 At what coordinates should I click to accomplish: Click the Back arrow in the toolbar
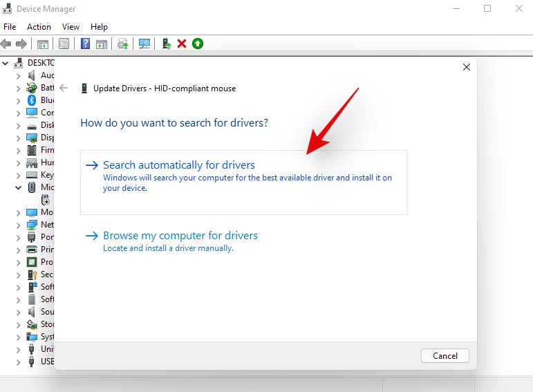[x=6, y=44]
